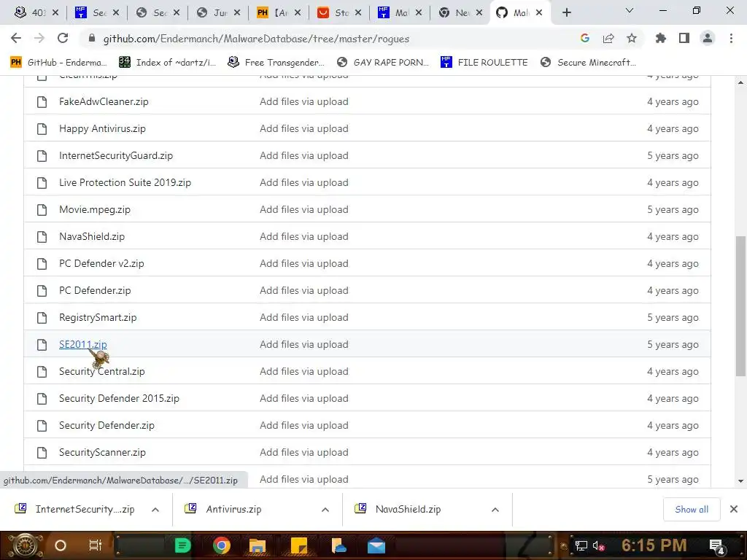Open Happy Antivirus.zip file
The height and width of the screenshot is (560, 747).
pos(102,128)
